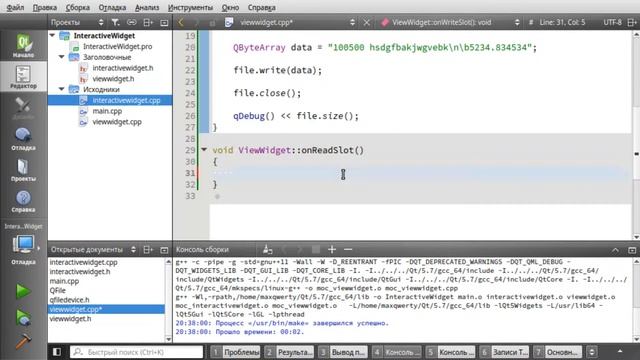The width and height of the screenshot is (640, 360).
Task: Close the viewwidget.cpp document
Action: [367, 22]
